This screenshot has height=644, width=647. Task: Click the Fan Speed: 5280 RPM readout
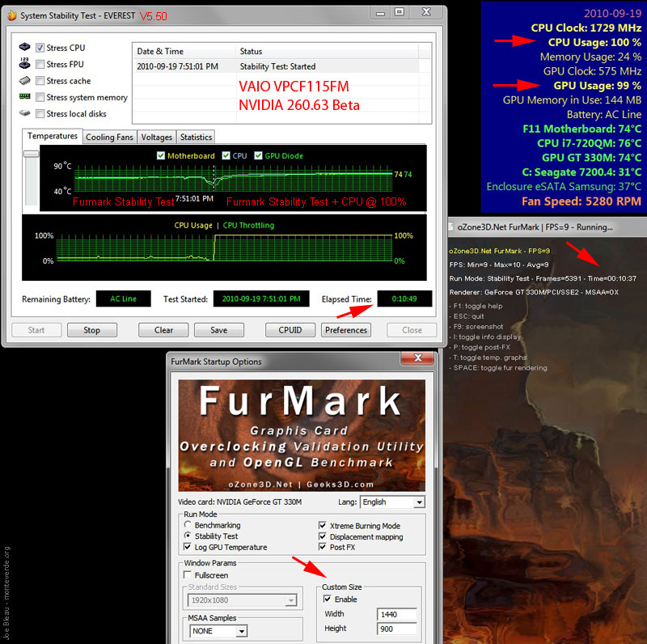point(581,201)
